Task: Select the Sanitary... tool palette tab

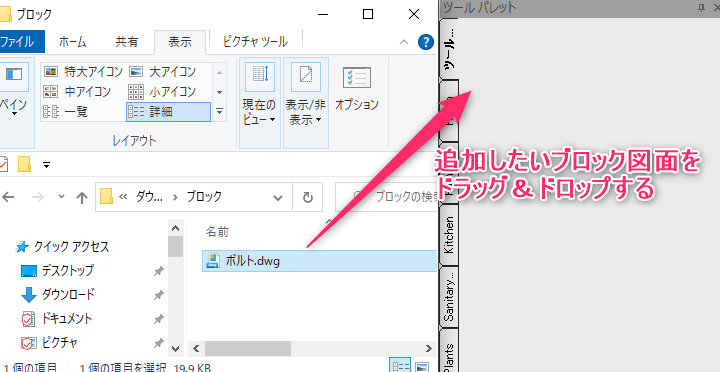Action: point(449,296)
